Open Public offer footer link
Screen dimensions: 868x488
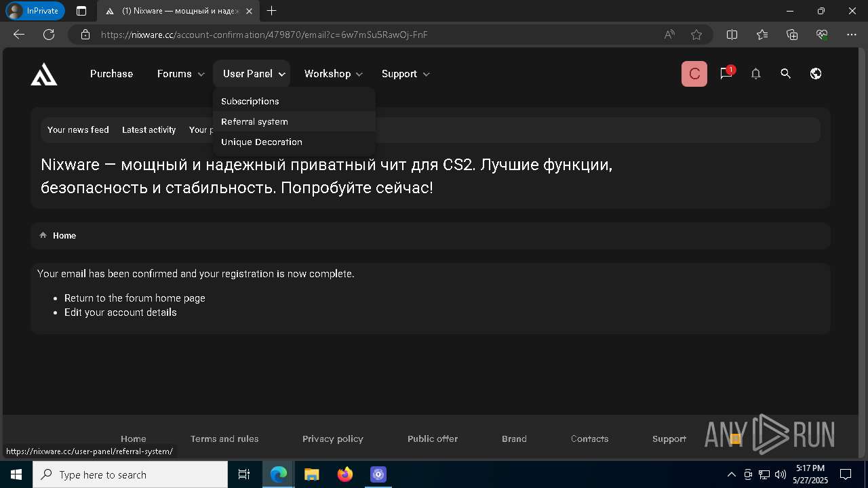(x=433, y=439)
